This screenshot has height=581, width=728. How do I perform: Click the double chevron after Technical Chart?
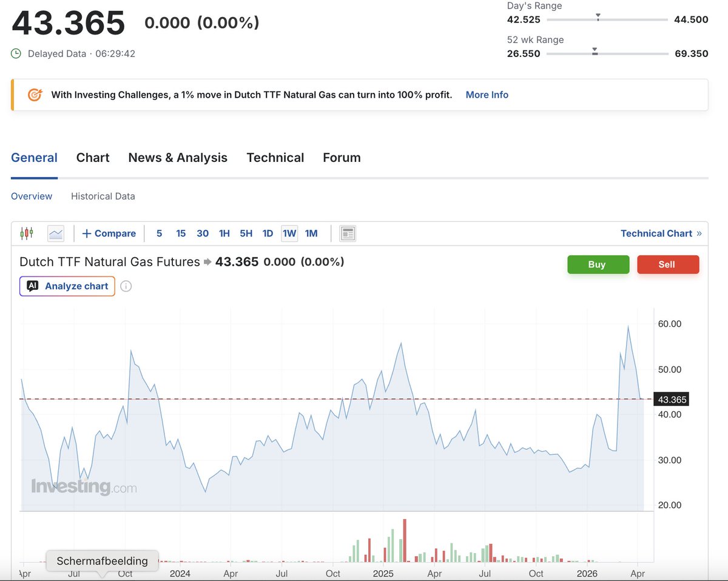tap(699, 233)
